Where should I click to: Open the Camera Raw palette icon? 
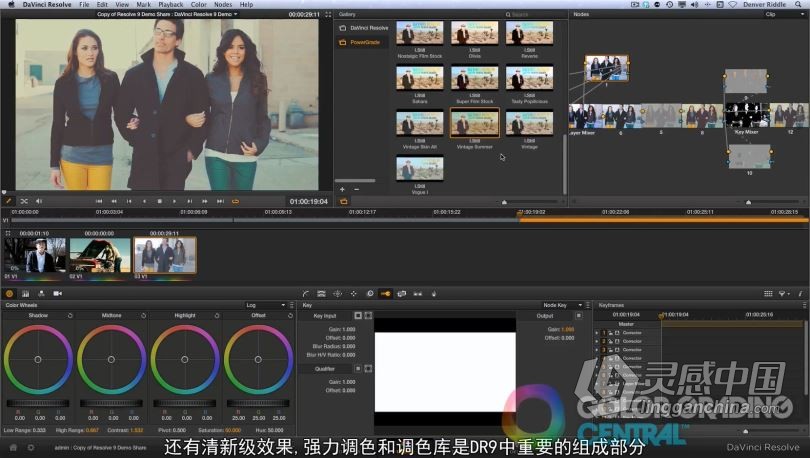pos(57,293)
